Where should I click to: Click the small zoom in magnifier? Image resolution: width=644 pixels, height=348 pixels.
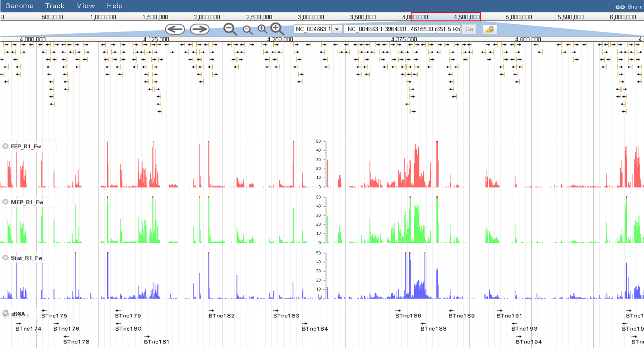coord(262,29)
